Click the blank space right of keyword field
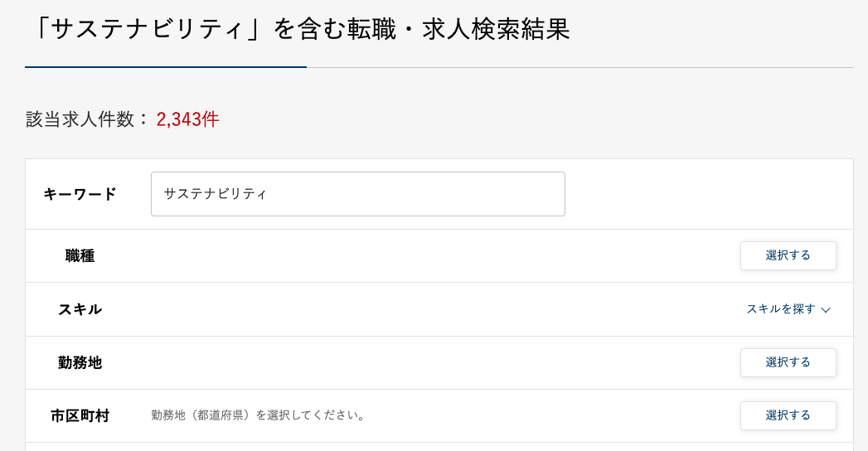 [709, 194]
